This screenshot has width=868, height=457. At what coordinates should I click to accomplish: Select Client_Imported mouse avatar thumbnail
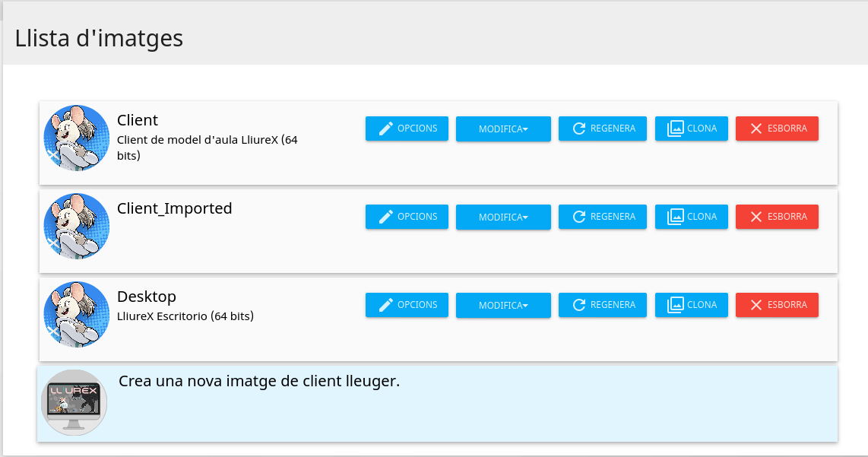point(76,226)
